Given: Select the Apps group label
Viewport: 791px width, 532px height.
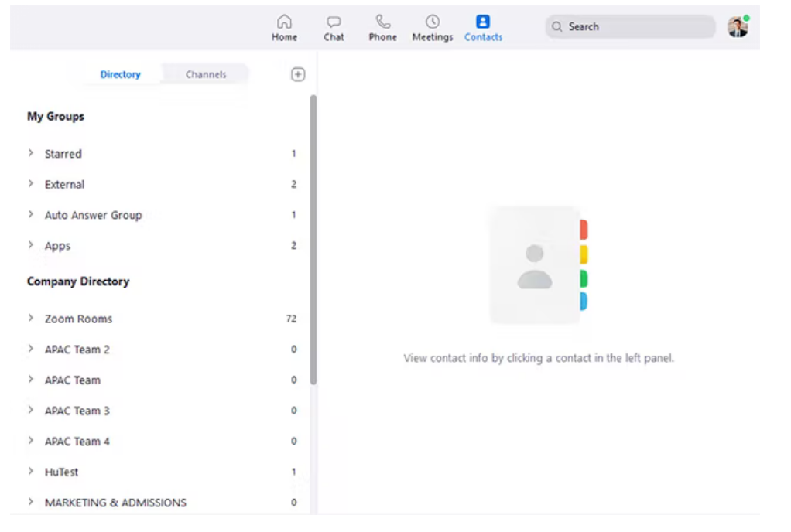Looking at the screenshot, I should click(x=57, y=247).
